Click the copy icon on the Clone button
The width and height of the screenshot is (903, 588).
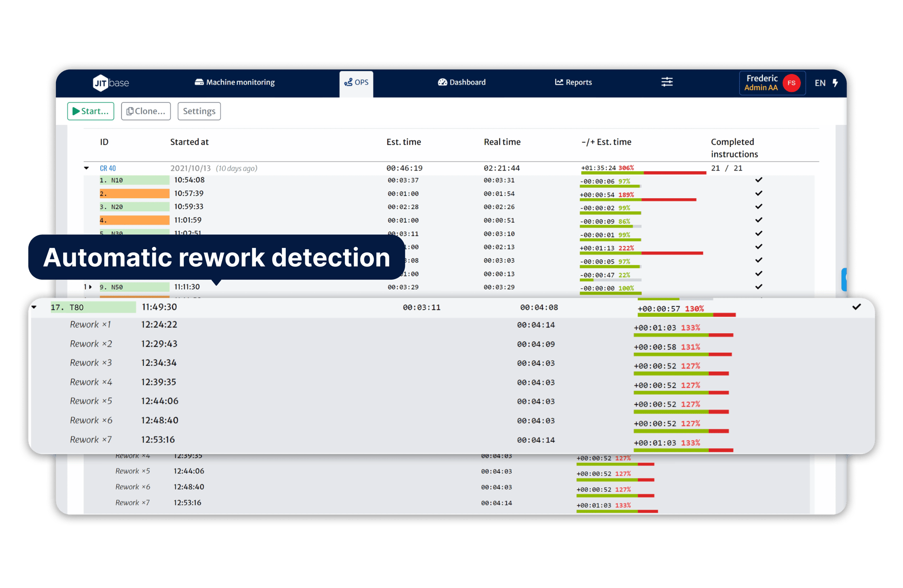[x=131, y=111]
